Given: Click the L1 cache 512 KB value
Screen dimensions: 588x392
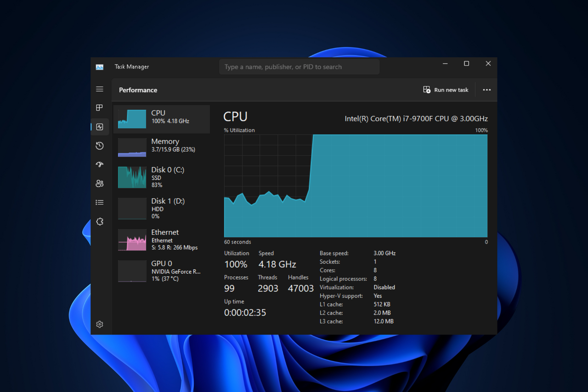Looking at the screenshot, I should tap(382, 304).
